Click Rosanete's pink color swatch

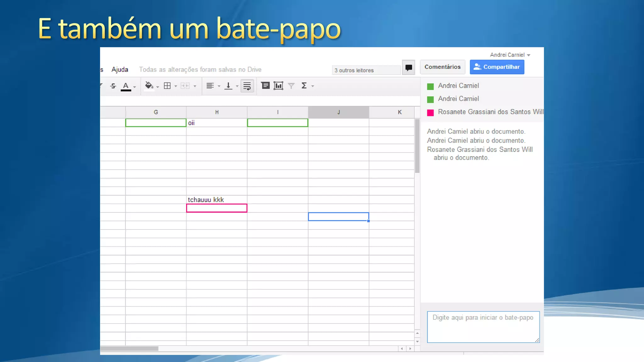pyautogui.click(x=430, y=112)
